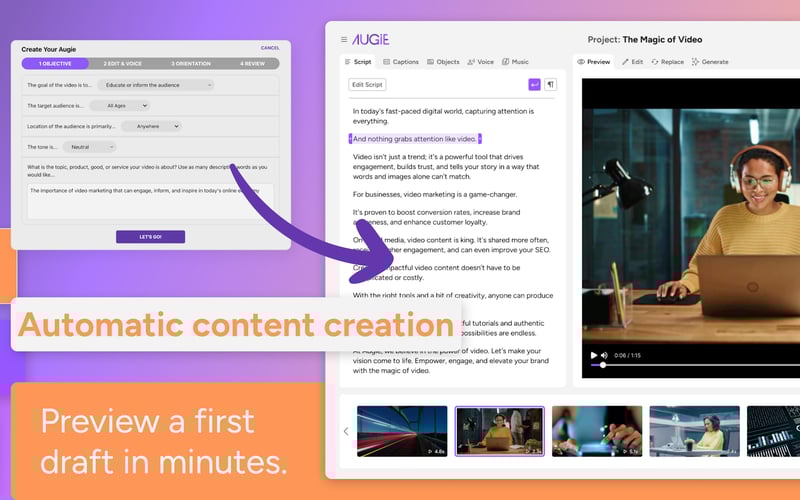Open the target audience dropdown 'All Ages'
Image resolution: width=800 pixels, height=500 pixels.
pyautogui.click(x=120, y=106)
